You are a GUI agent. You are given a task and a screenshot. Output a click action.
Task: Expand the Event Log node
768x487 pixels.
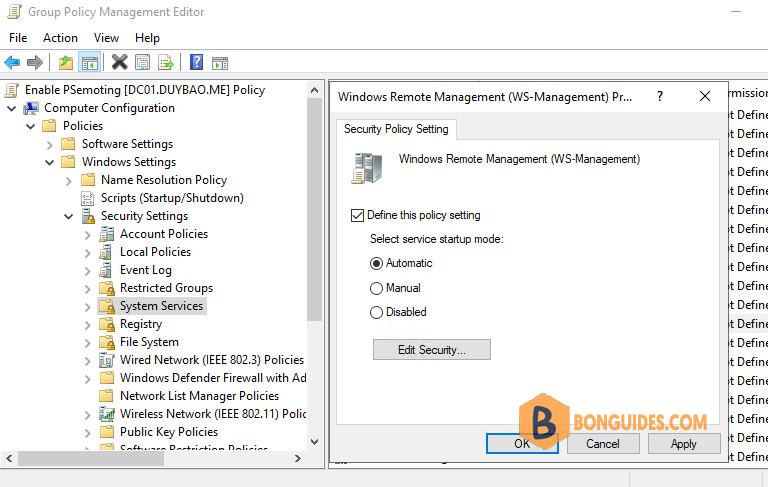point(88,271)
